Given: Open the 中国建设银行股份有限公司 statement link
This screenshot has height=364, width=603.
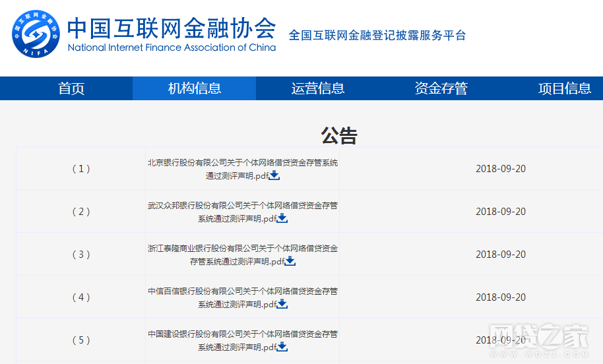Looking at the screenshot, I should point(243,340).
